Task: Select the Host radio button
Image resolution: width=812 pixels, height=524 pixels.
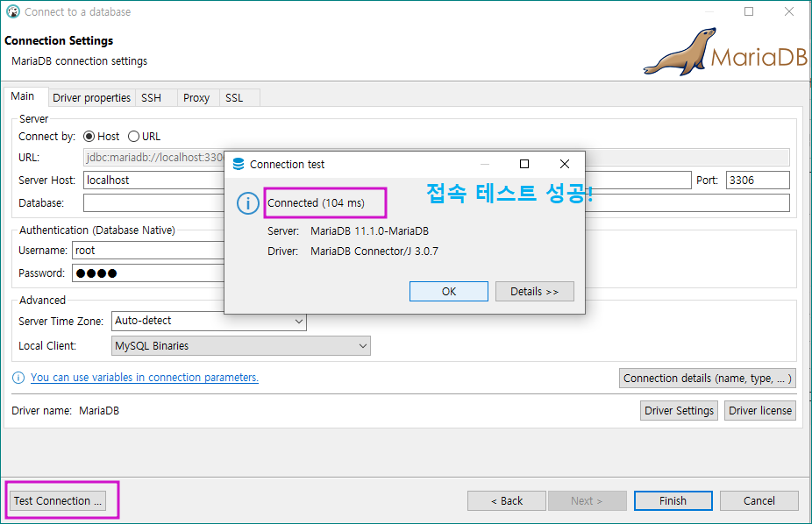Action: click(x=89, y=137)
